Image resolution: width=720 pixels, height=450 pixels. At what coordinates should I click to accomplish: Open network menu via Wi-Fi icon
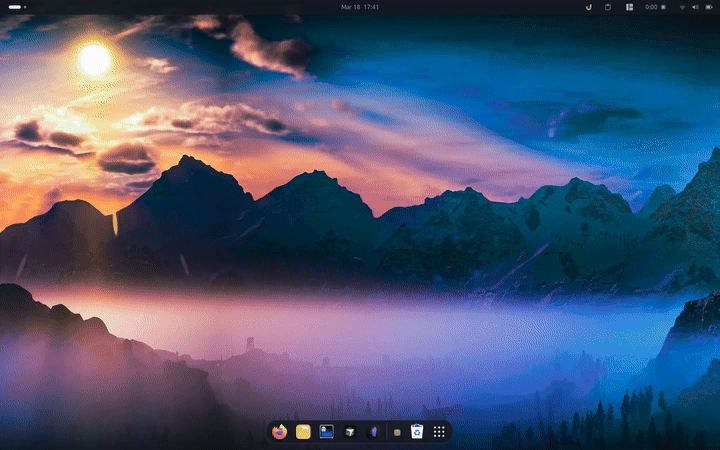pyautogui.click(x=682, y=7)
